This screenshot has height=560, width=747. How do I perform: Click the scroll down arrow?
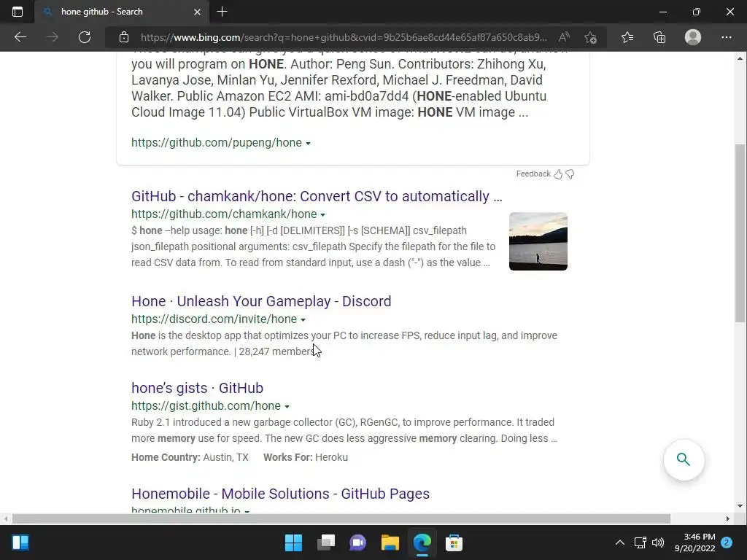coord(740,506)
